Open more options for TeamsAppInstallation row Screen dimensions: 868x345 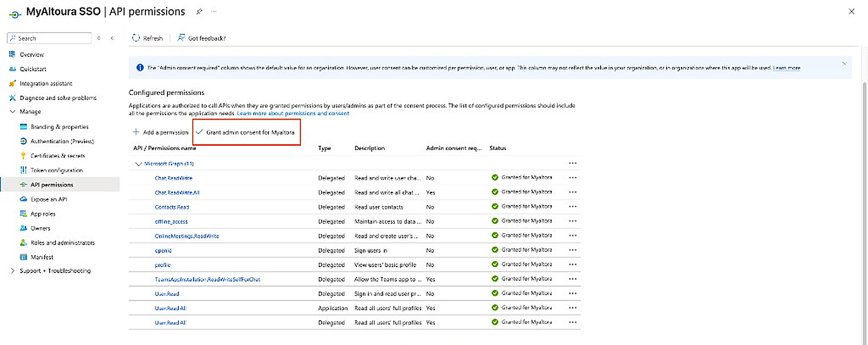pyautogui.click(x=573, y=278)
